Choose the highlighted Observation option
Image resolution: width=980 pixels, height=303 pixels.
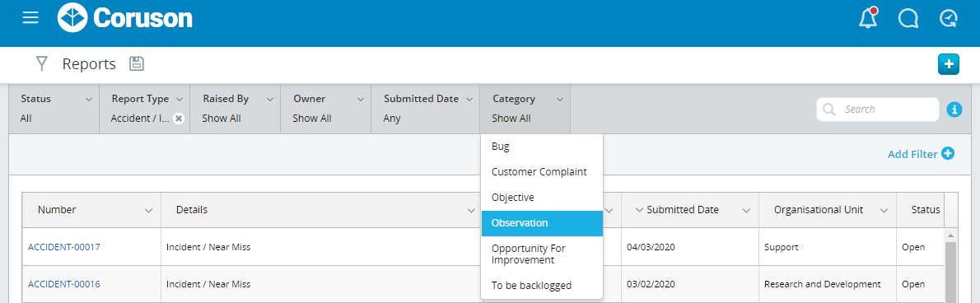[x=542, y=223]
